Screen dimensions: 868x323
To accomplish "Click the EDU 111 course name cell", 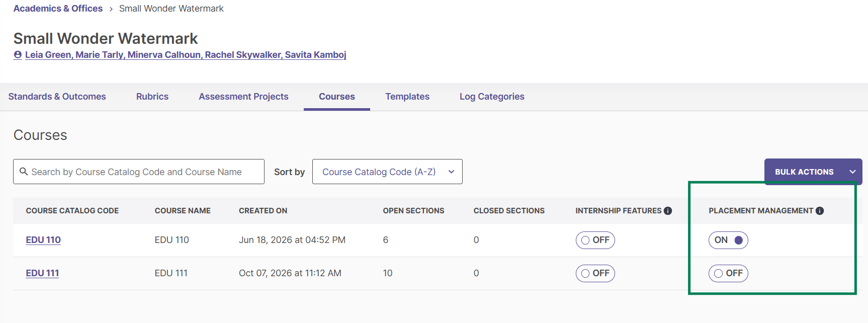I will (x=171, y=273).
